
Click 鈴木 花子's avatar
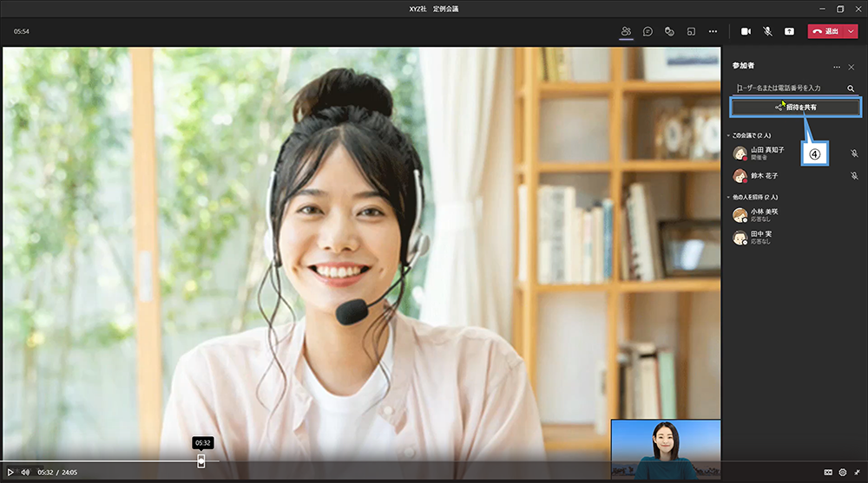(x=740, y=176)
